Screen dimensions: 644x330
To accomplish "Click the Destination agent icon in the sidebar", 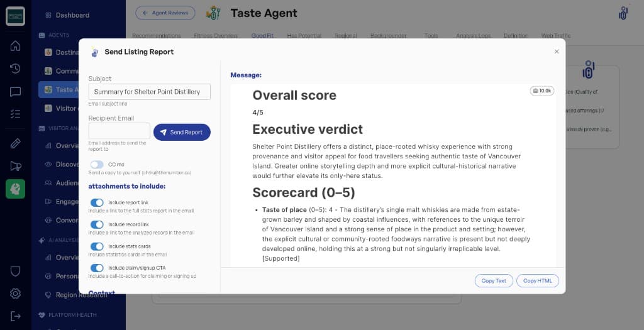I will coord(48,52).
